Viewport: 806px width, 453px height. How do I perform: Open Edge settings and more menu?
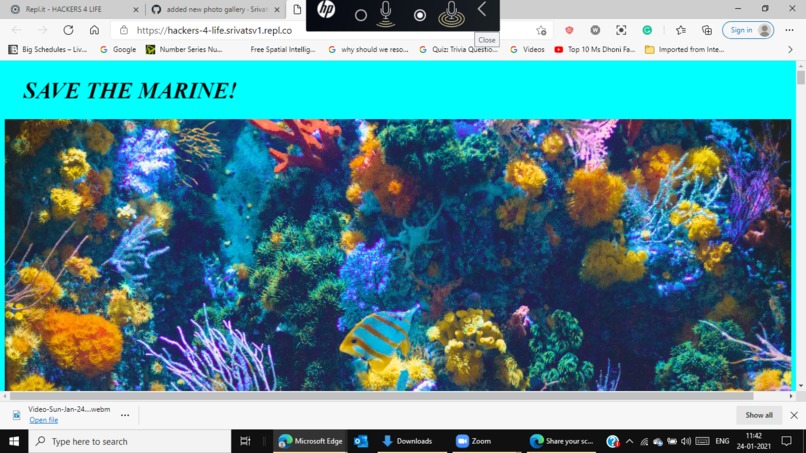pos(790,30)
